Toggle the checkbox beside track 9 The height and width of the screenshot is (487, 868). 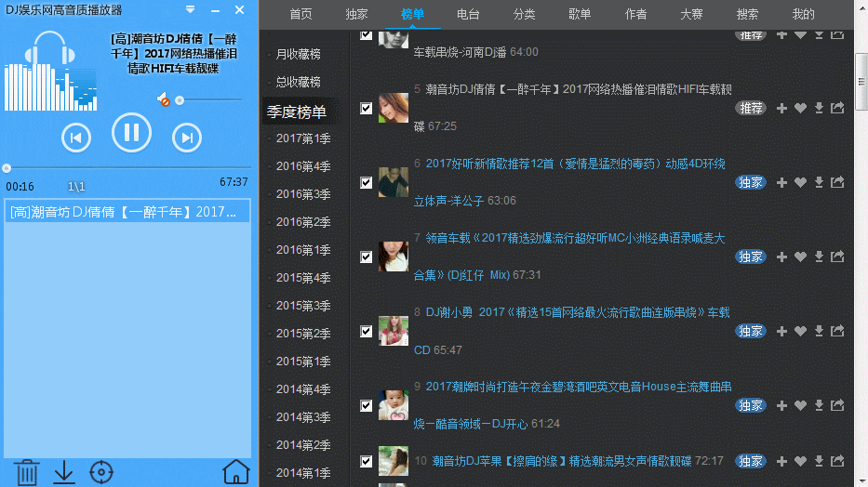pyautogui.click(x=366, y=406)
